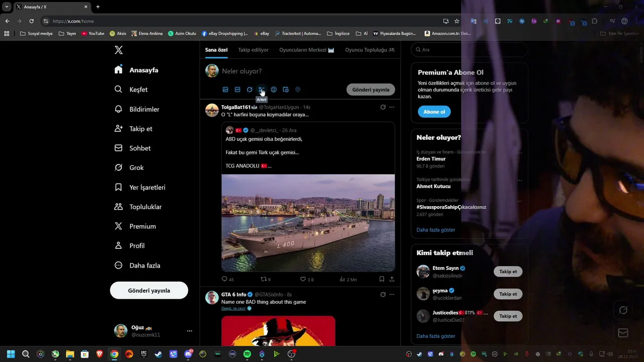Add media using the image icon
644x362 pixels.
click(x=225, y=89)
